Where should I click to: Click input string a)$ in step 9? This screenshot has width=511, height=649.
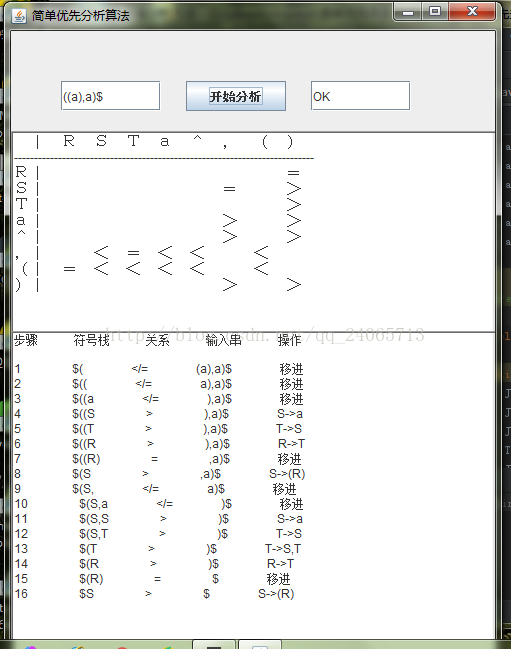(216, 489)
